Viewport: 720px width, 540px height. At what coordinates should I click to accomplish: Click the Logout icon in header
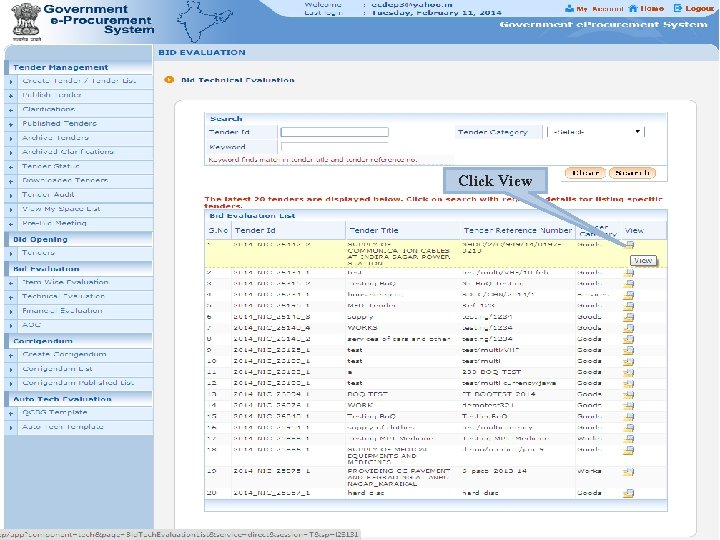(x=678, y=8)
